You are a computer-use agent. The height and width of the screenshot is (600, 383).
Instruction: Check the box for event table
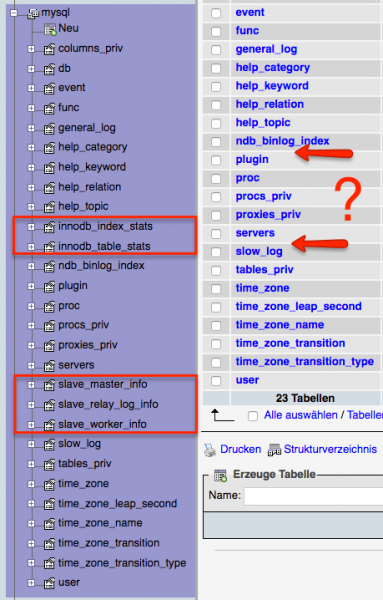click(216, 13)
